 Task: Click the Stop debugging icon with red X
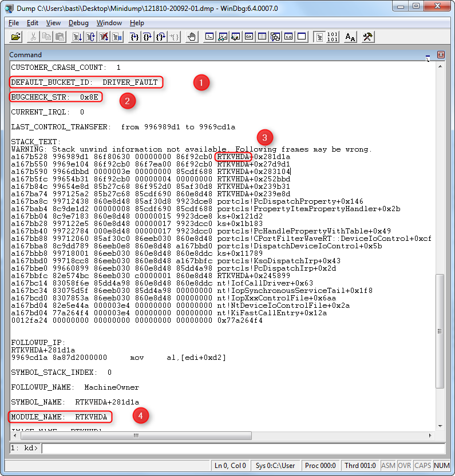[x=104, y=37]
